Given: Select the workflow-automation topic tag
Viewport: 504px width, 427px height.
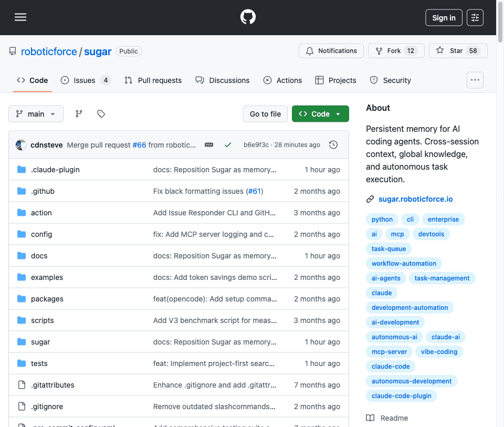Looking at the screenshot, I should point(404,264).
